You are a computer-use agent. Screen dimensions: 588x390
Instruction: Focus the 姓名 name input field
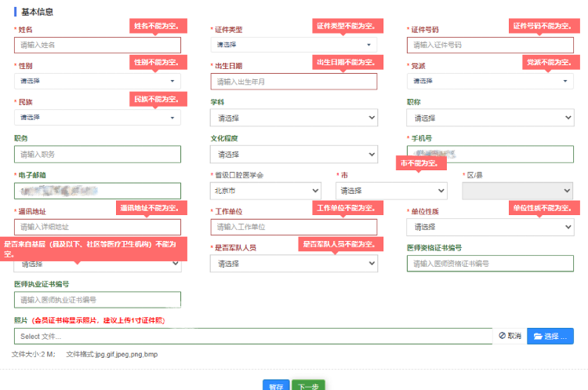pos(97,45)
